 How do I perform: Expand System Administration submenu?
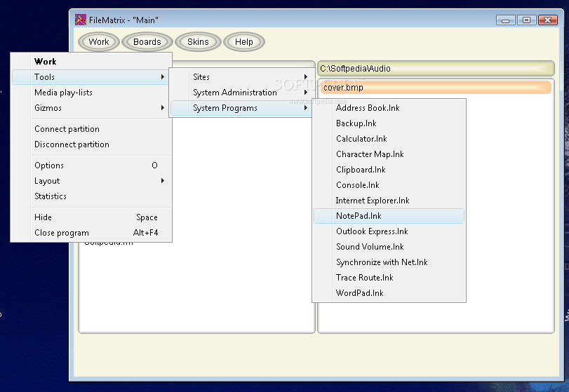(241, 93)
